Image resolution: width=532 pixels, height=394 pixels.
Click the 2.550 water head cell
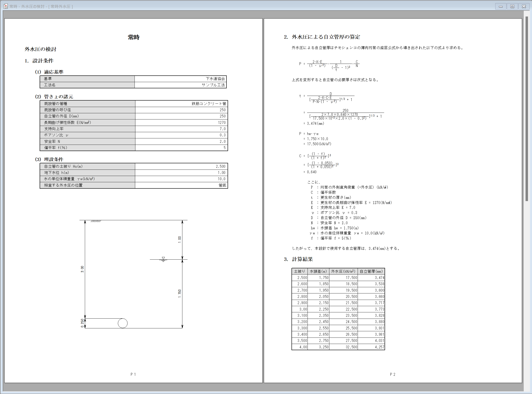[318, 328]
